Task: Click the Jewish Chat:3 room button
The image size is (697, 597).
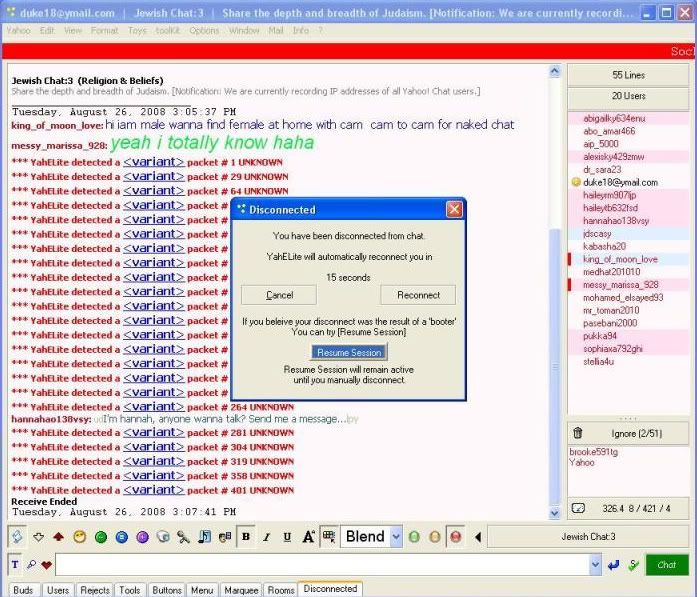Action: tap(588, 537)
